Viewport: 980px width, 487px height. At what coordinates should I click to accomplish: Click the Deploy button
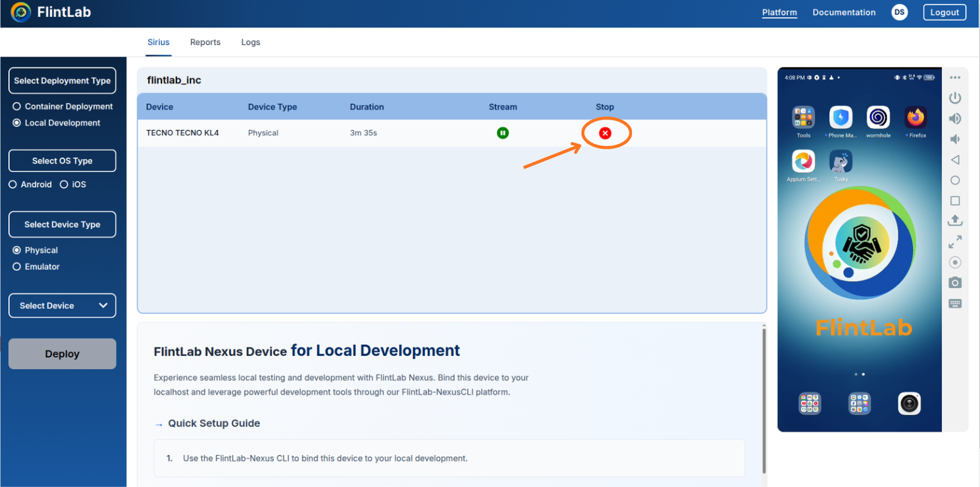tap(62, 354)
